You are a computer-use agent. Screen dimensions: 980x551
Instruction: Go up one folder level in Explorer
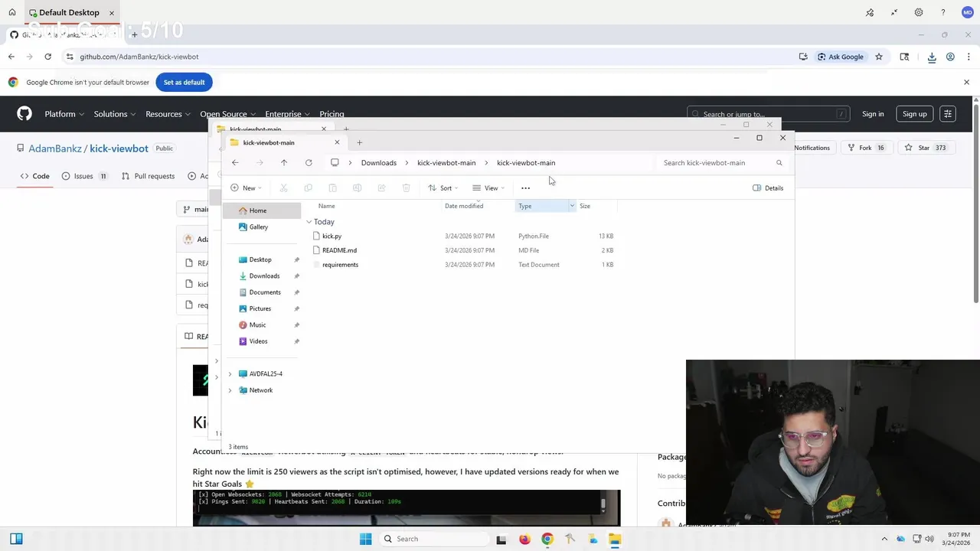click(284, 163)
